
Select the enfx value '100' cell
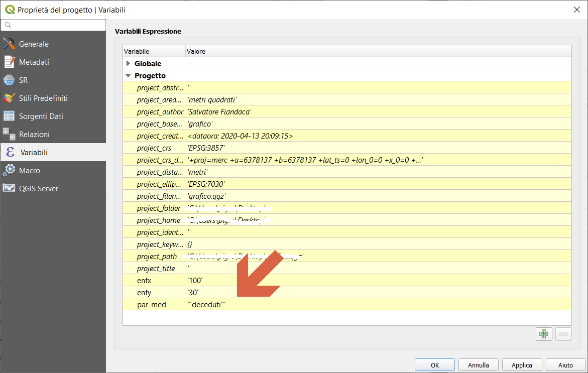[195, 280]
